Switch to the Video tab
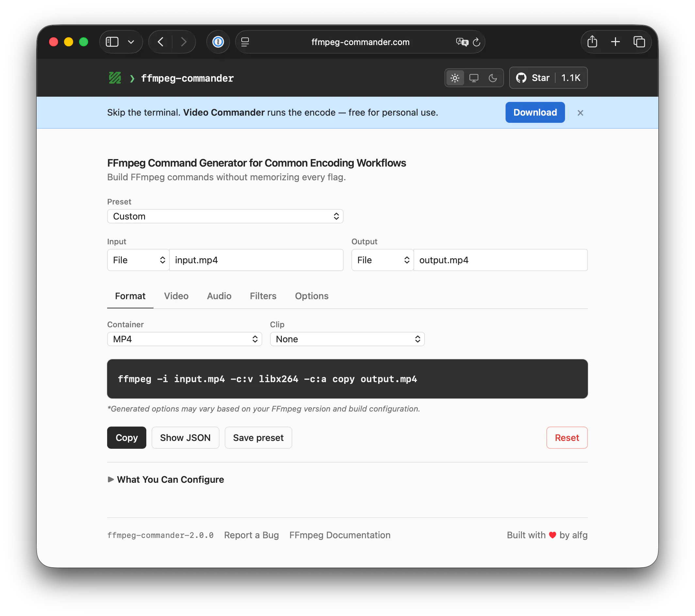This screenshot has width=695, height=616. 176,296
